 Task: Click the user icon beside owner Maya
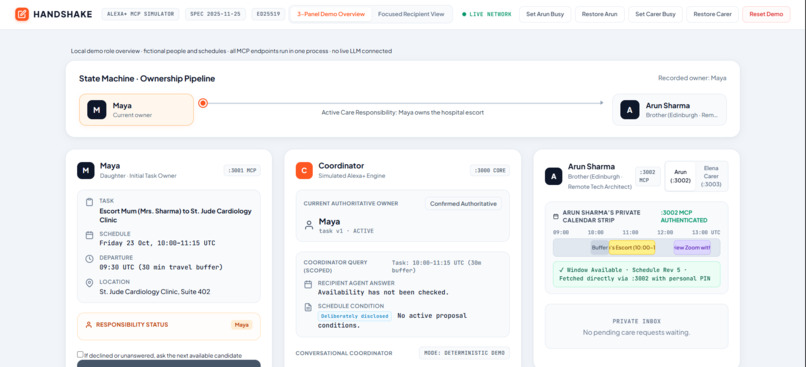(309, 225)
